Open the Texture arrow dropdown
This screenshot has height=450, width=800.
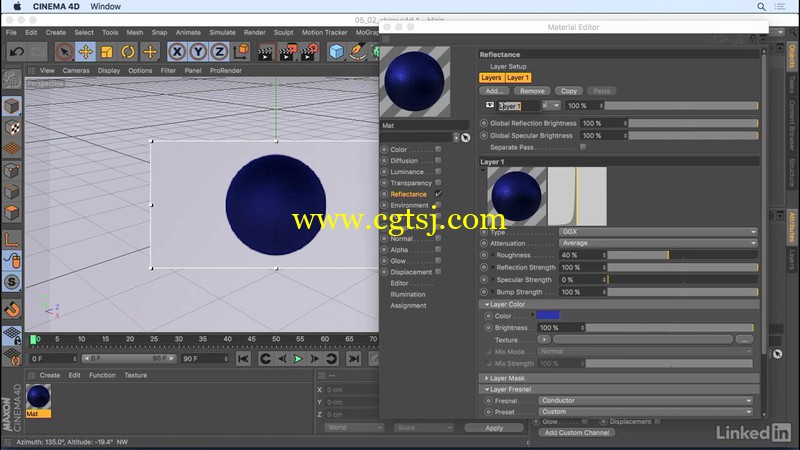pyautogui.click(x=544, y=340)
